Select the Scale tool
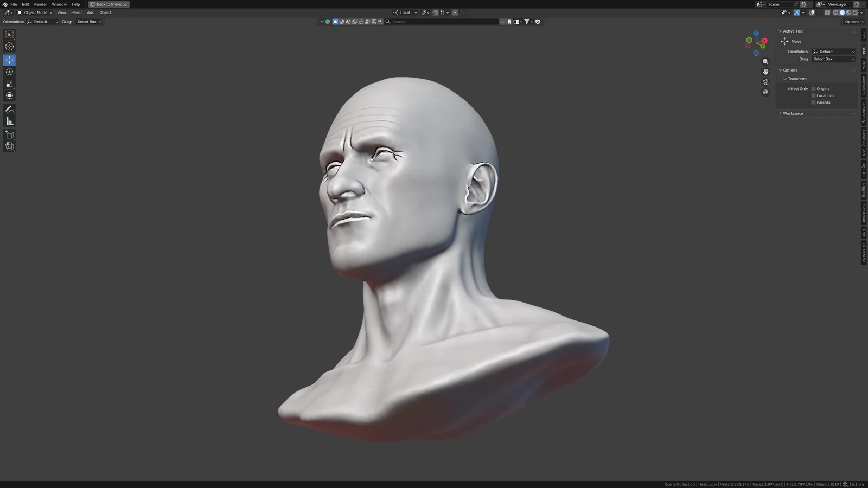868x488 pixels. point(9,84)
